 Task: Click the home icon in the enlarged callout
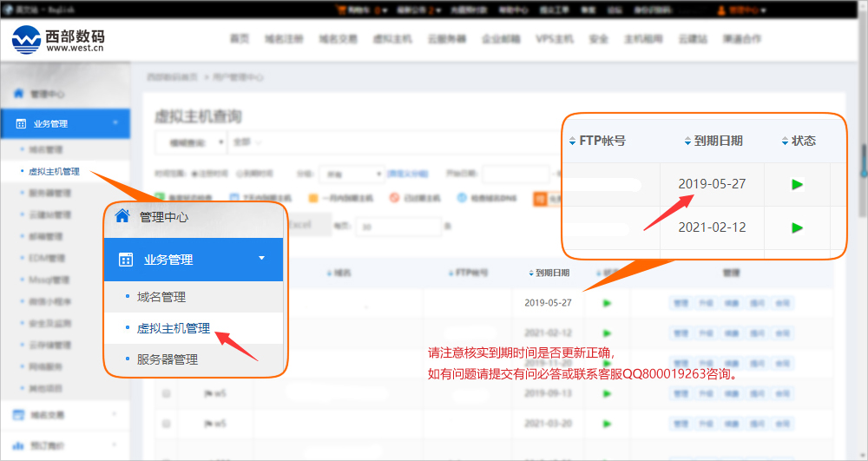122,216
